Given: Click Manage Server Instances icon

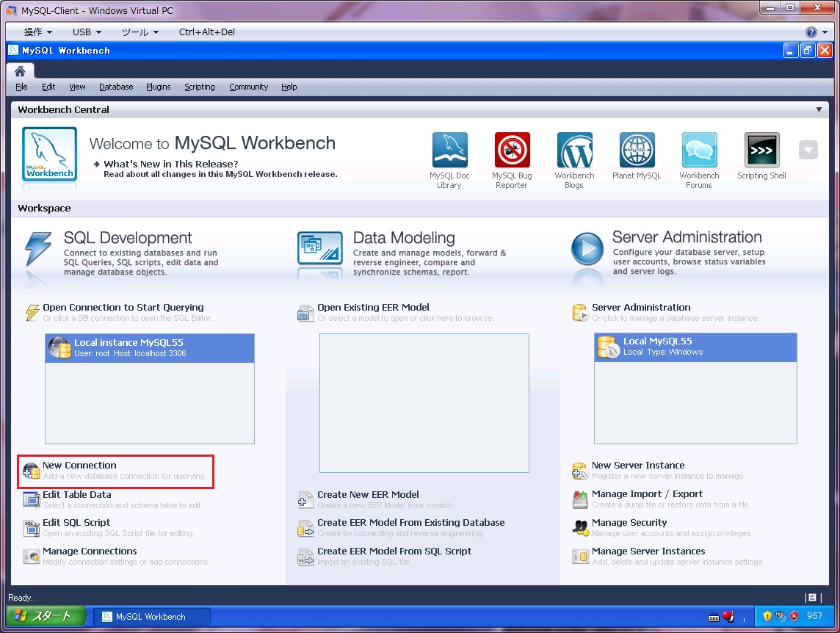Looking at the screenshot, I should click(x=580, y=557).
